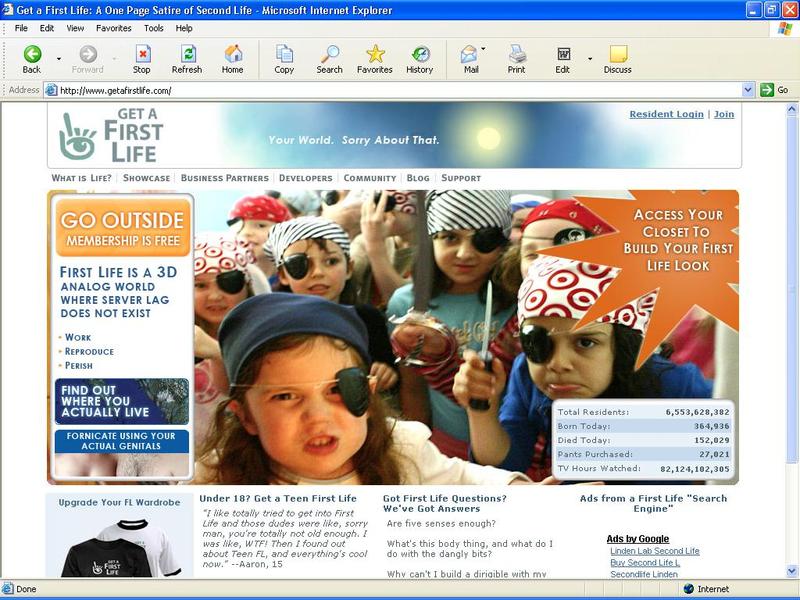Click the Linden Lab Second Life ad link
This screenshot has height=600, width=800.
(655, 551)
